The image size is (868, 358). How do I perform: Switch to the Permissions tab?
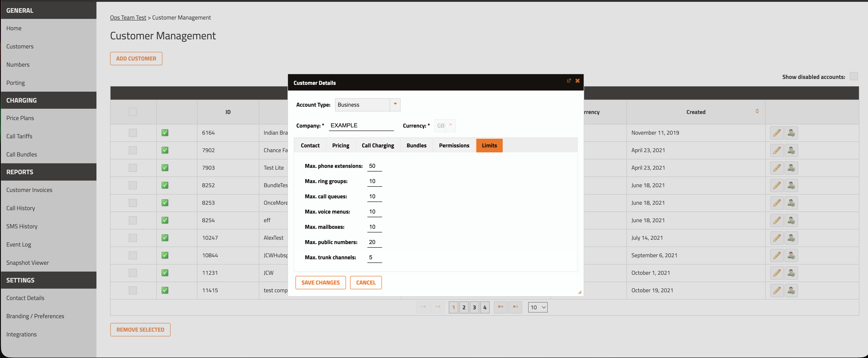[454, 146]
